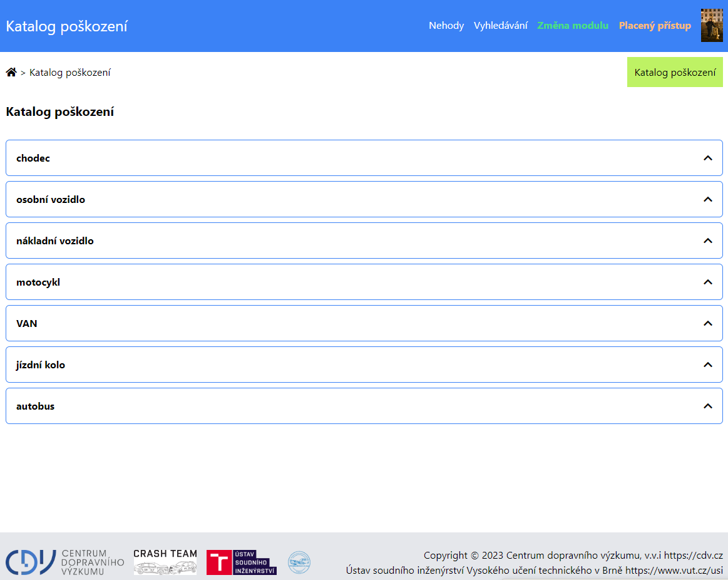Click Katalog poškození breadcrumb text
Screen dimensions: 728x580
click(70, 73)
